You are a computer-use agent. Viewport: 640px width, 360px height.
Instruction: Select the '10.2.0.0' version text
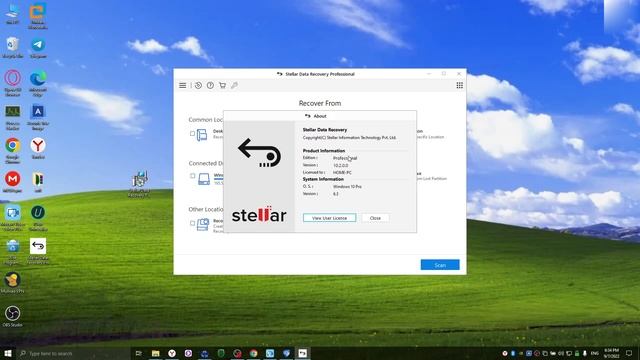pyautogui.click(x=340, y=165)
